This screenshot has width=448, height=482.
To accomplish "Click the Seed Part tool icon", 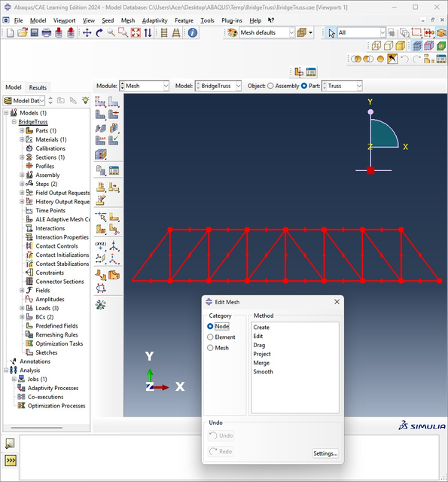I will 100,102.
